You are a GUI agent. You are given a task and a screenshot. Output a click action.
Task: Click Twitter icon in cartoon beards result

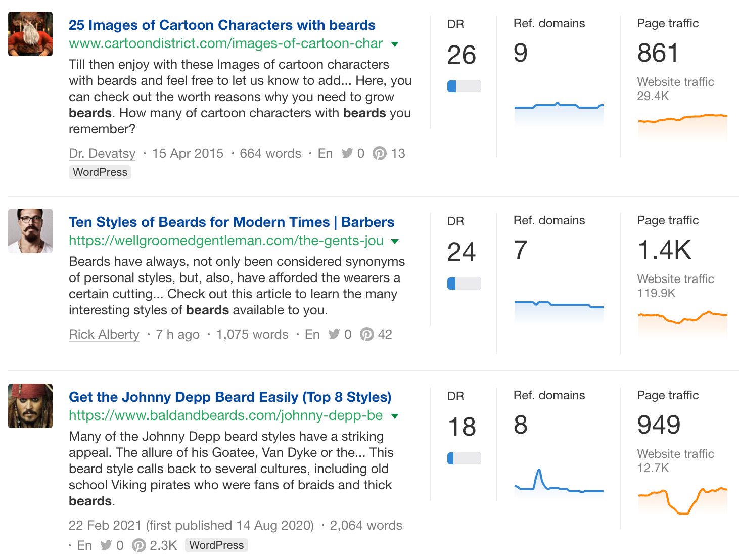click(x=347, y=153)
